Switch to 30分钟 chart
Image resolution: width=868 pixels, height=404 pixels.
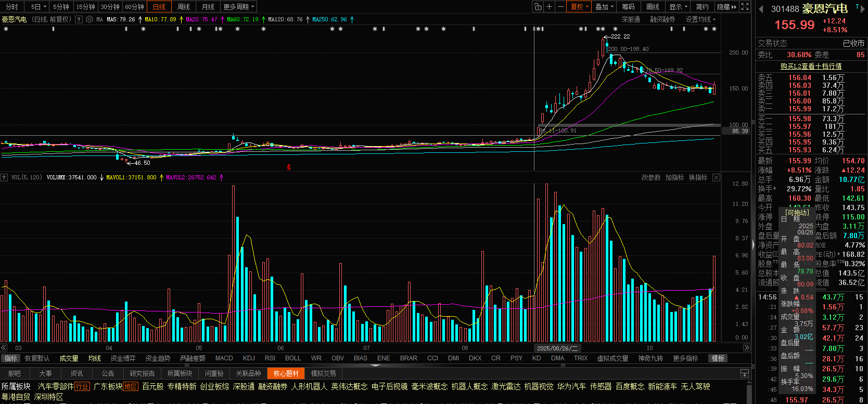[110, 7]
